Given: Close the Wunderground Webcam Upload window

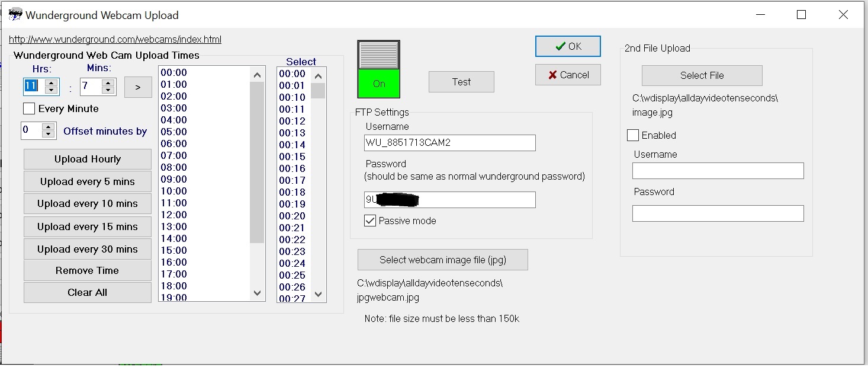Looking at the screenshot, I should pyautogui.click(x=844, y=15).
